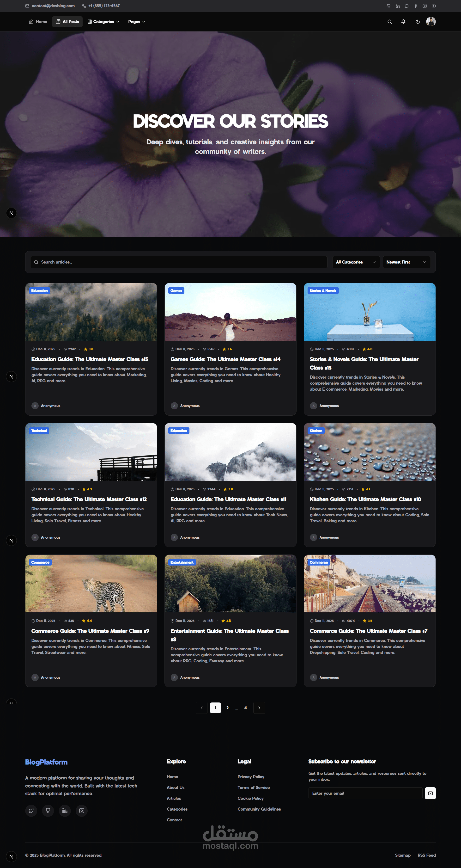Viewport: 461px width, 868px height.
Task: Click the next page arrow in pagination
Action: pos(259,708)
